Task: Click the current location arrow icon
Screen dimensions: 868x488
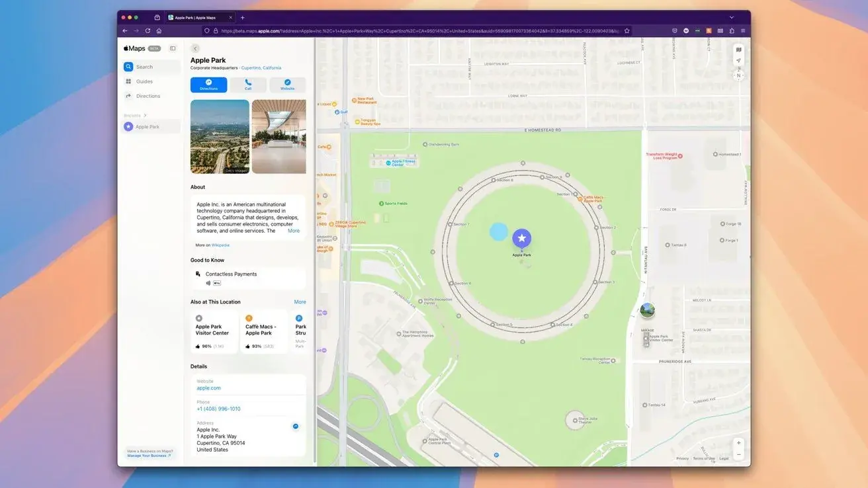Action: (x=739, y=61)
